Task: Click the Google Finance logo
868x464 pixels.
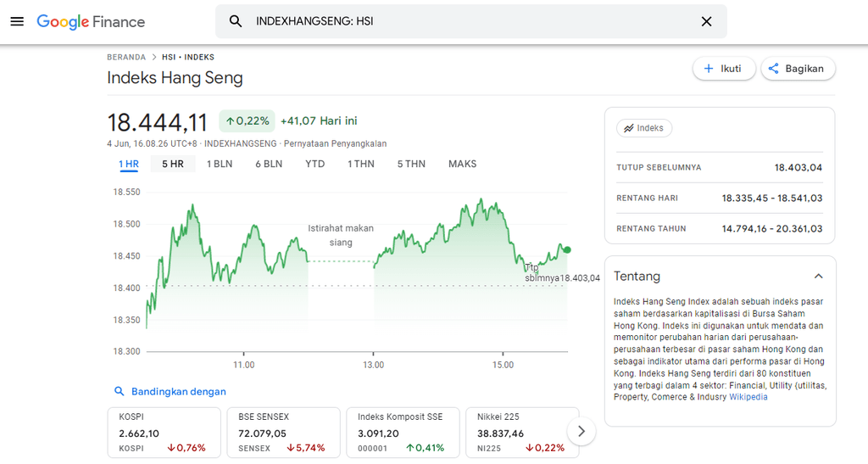Action: click(91, 21)
